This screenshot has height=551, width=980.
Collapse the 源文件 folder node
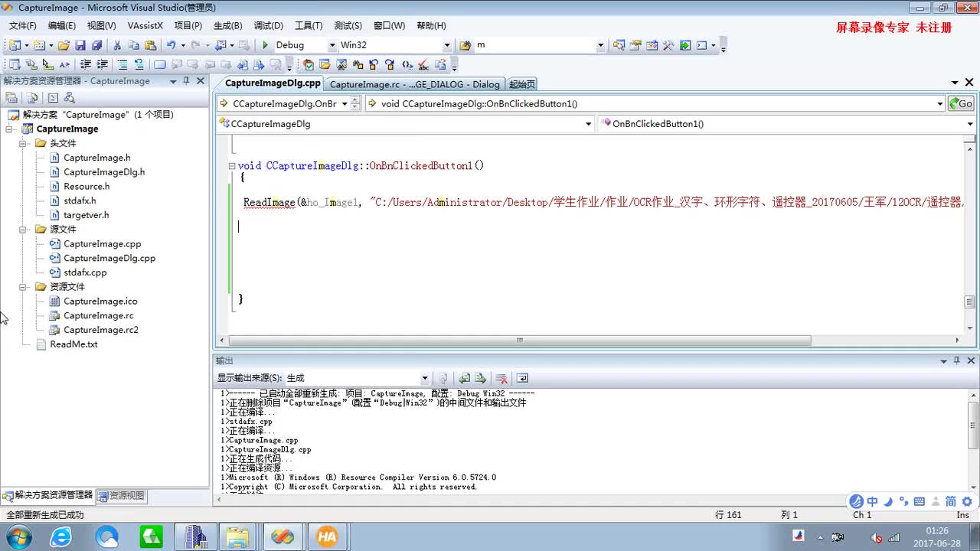[24, 229]
